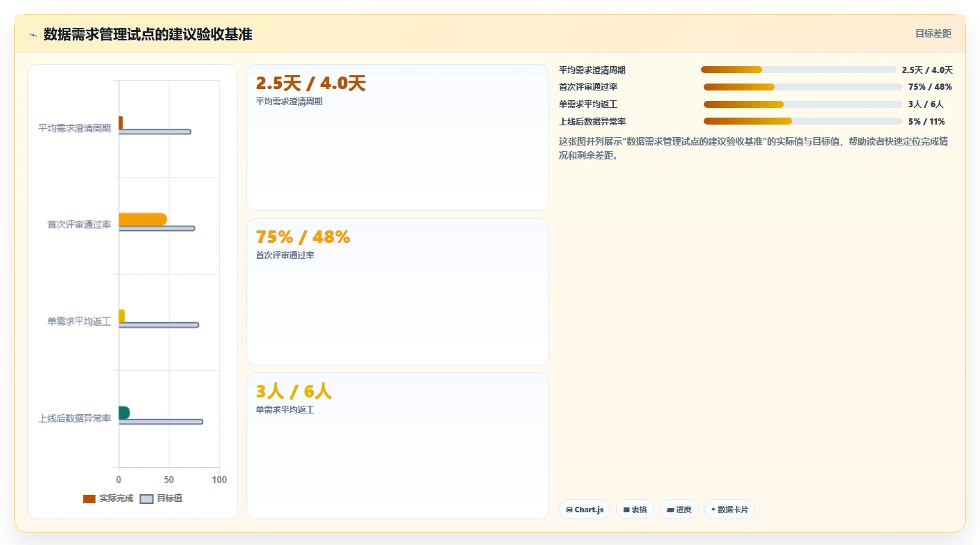Click the 上线后数据异常率 progress bar
This screenshot has width=980, height=545.
[803, 121]
